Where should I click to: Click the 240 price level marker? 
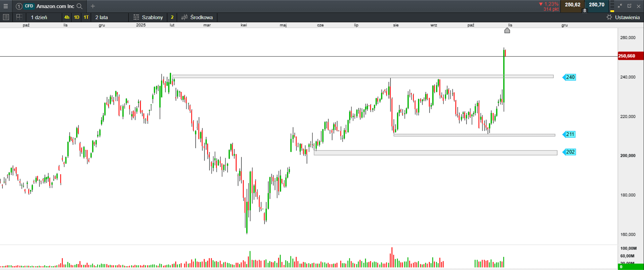[x=570, y=77]
